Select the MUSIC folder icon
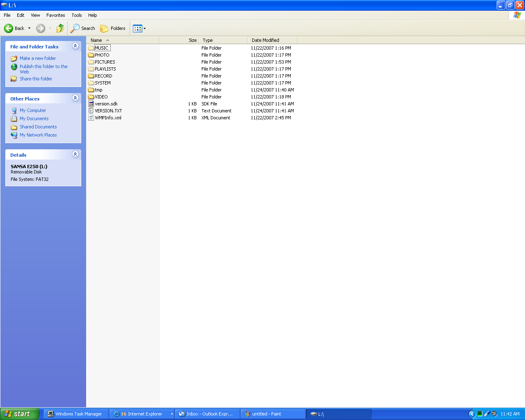Screen dimensions: 525x420 91,48
